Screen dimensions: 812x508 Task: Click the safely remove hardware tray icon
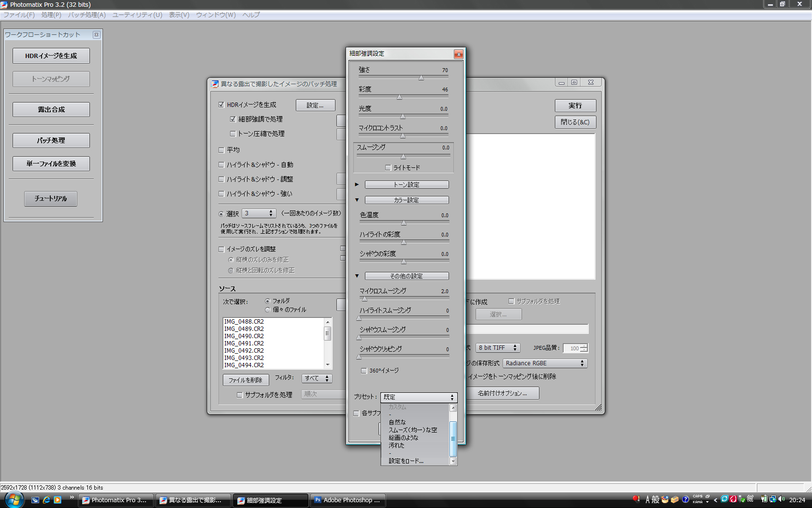(741, 499)
